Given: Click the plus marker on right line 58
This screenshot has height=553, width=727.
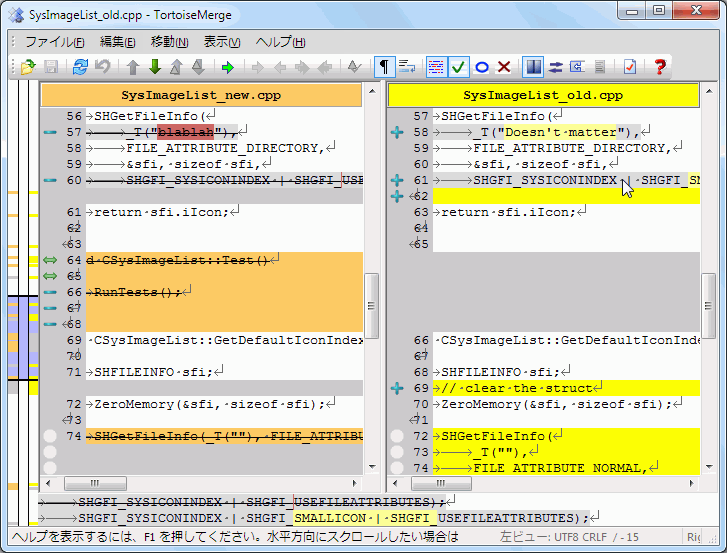Looking at the screenshot, I should pos(397,132).
